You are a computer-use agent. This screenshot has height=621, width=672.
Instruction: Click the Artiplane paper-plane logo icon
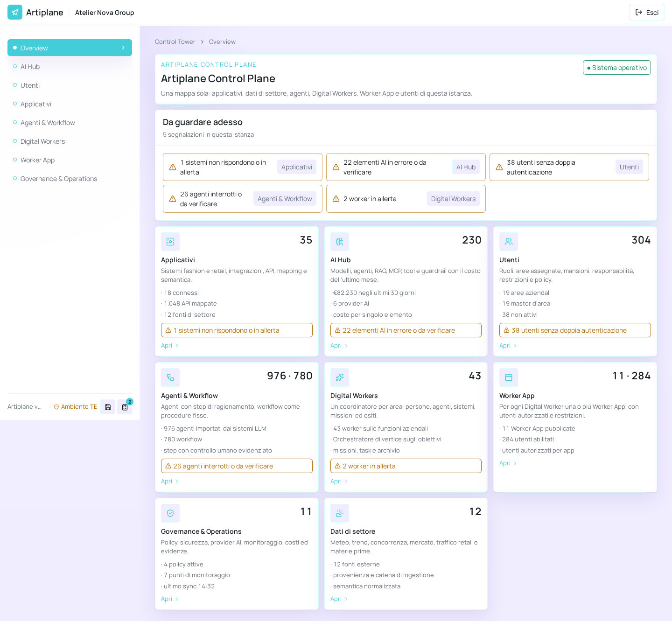[15, 12]
